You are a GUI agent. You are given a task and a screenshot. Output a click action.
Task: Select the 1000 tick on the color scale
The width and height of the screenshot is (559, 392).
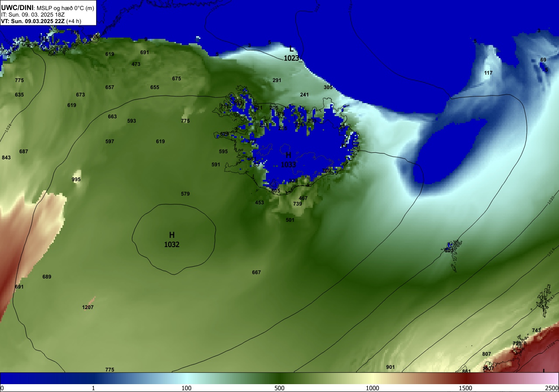coord(373,388)
